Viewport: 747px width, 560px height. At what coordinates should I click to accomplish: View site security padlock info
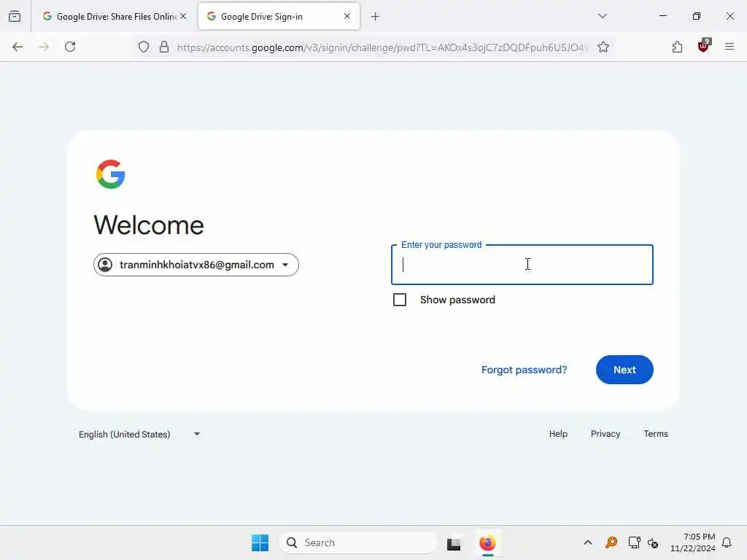click(x=164, y=47)
